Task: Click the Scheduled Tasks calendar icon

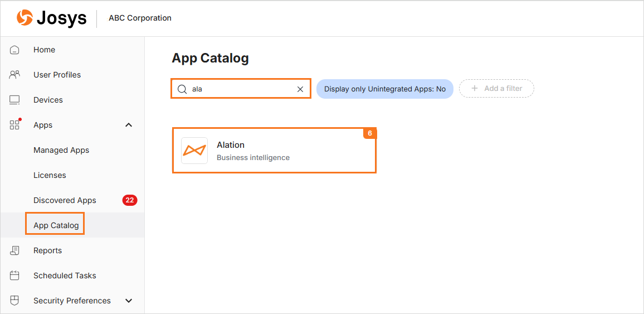Action: [14, 276]
